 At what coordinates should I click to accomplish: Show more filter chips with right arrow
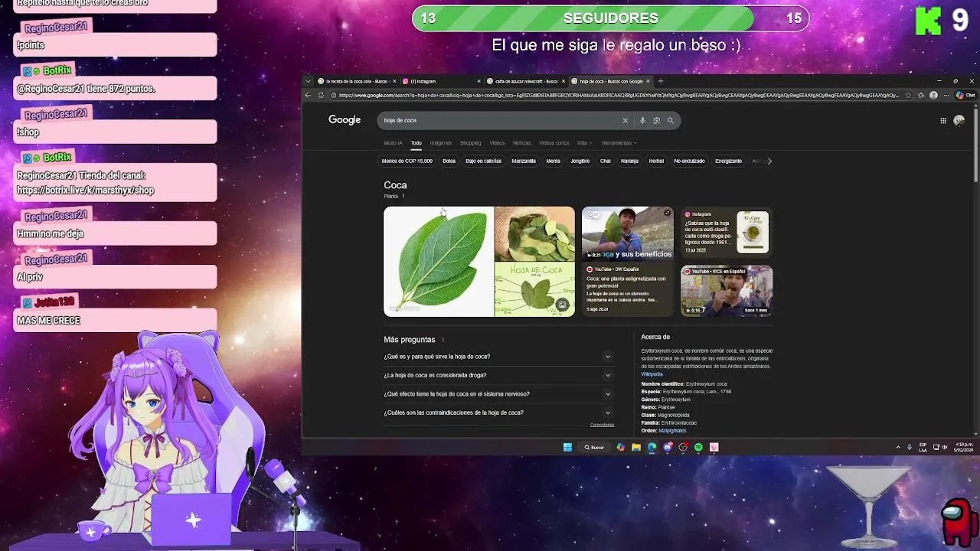coord(769,161)
